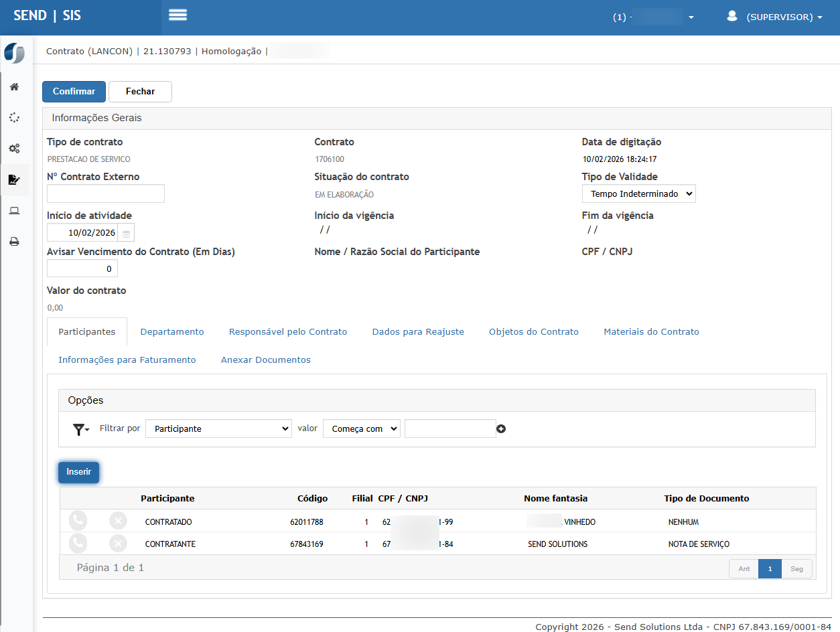Open the laptop icon in sidebar
This screenshot has width=840, height=632.
[x=14, y=211]
